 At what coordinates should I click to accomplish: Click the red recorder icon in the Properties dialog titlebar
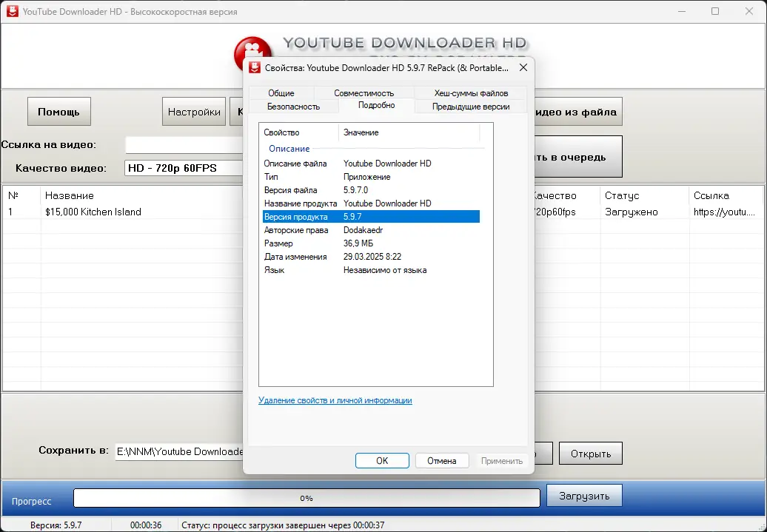coord(256,67)
